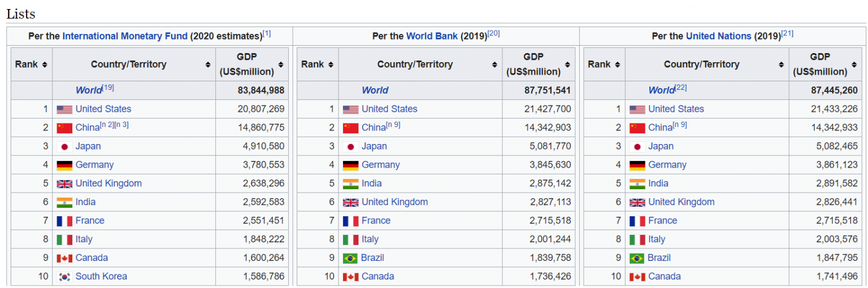The image size is (868, 288).
Task: Click the Japan flag in IMF table
Action: [64, 146]
